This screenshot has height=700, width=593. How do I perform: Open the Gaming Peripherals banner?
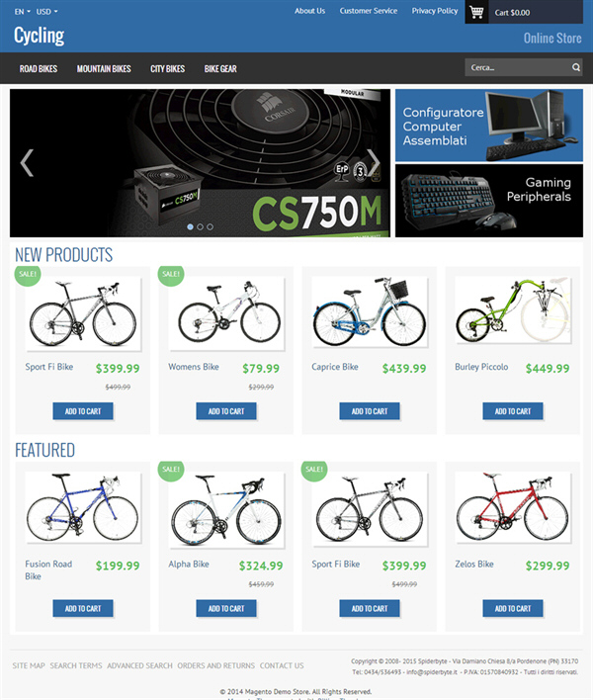(x=489, y=201)
